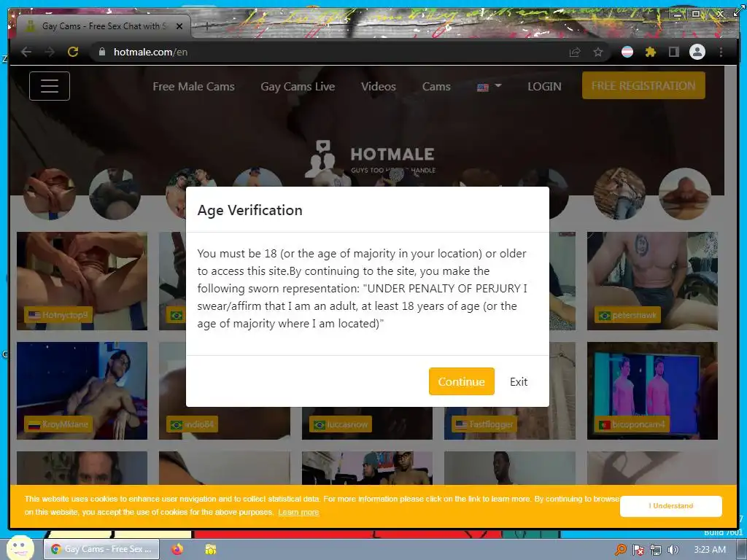Go to Free Male Cams menu item

pos(193,87)
